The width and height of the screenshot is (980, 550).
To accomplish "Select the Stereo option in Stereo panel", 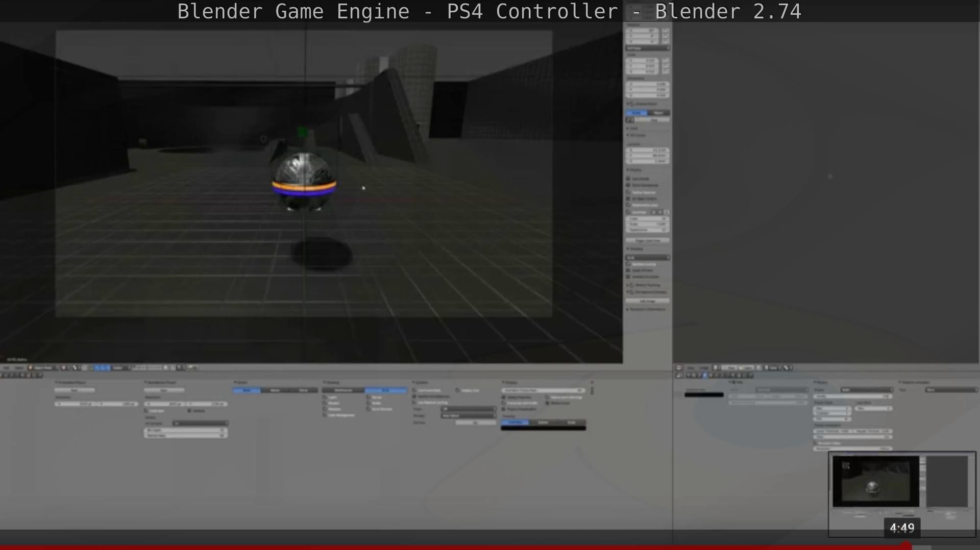I will click(275, 390).
